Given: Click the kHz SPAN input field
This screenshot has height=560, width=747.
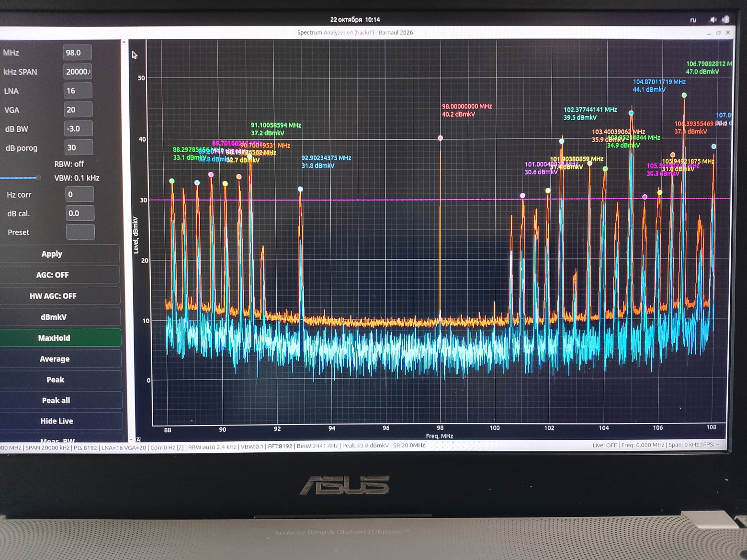Looking at the screenshot, I should [78, 72].
